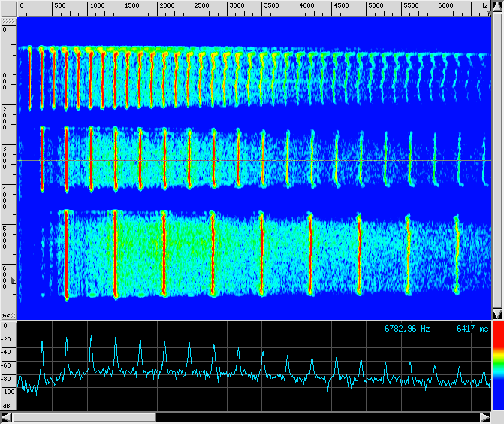This screenshot has height=424, width=504.
Task: Click the horizontal scrollbar thumb
Action: point(83,417)
